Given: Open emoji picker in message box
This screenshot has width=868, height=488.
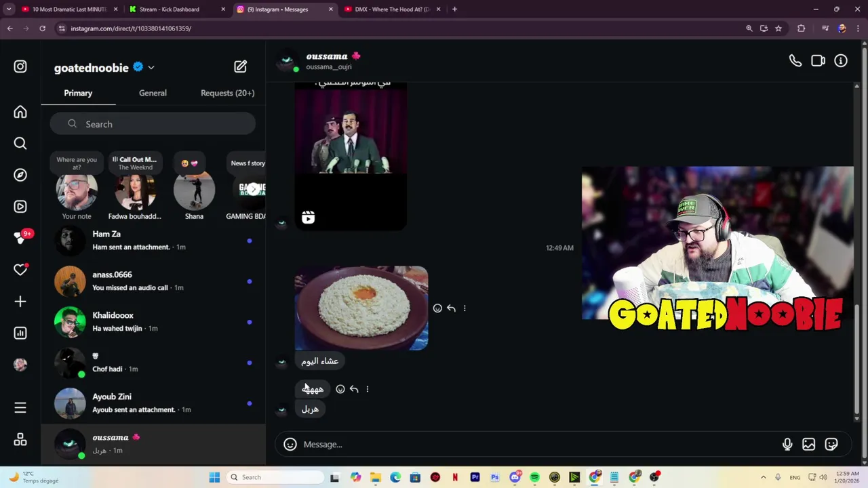Looking at the screenshot, I should [x=290, y=445].
